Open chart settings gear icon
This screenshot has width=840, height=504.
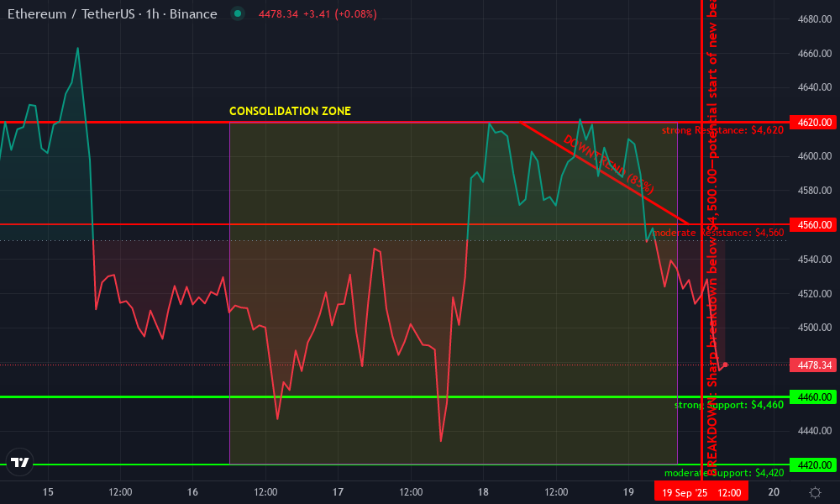[815, 492]
